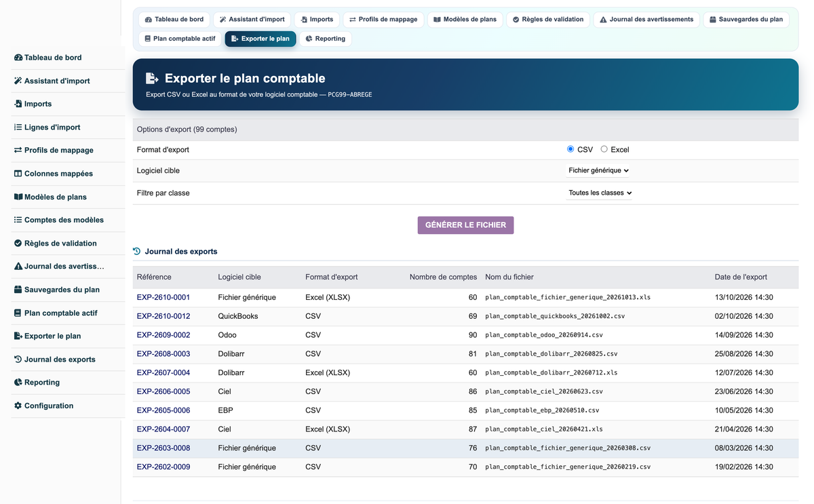This screenshot has width=814, height=504.
Task: Open export reference EXP-2609-0002
Action: [163, 335]
